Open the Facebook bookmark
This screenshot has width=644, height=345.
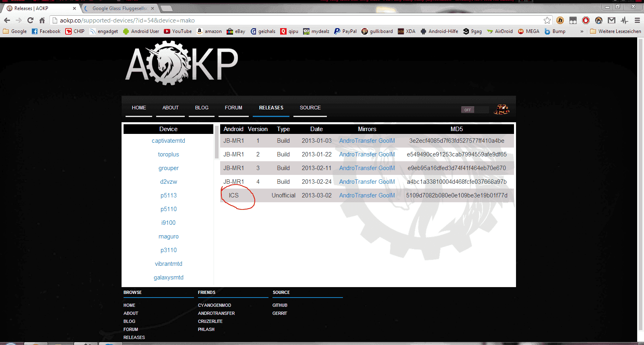click(46, 31)
